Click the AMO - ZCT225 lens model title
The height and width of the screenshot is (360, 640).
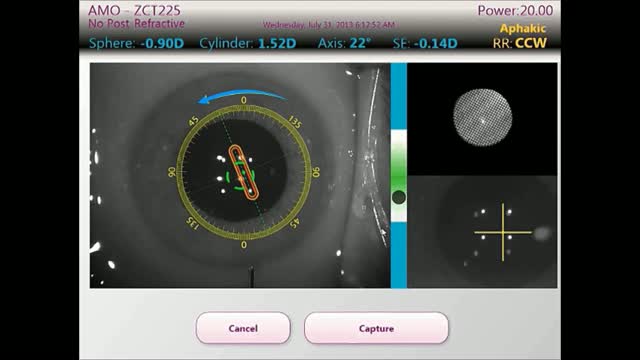(x=134, y=10)
